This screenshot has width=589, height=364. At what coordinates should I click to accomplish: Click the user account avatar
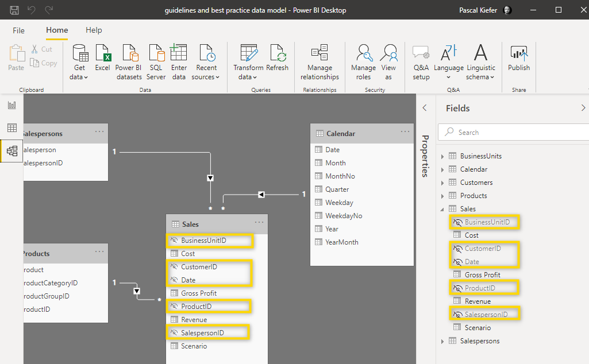point(507,10)
